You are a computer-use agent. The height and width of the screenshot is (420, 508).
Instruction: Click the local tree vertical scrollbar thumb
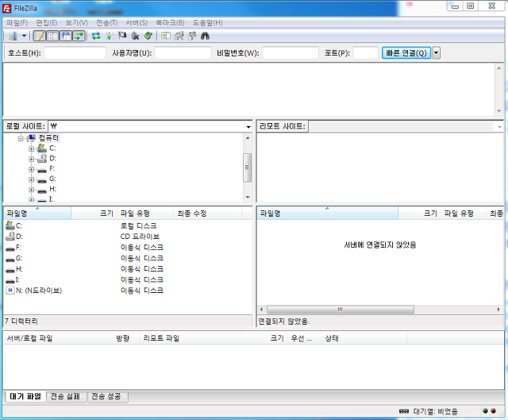click(x=248, y=168)
